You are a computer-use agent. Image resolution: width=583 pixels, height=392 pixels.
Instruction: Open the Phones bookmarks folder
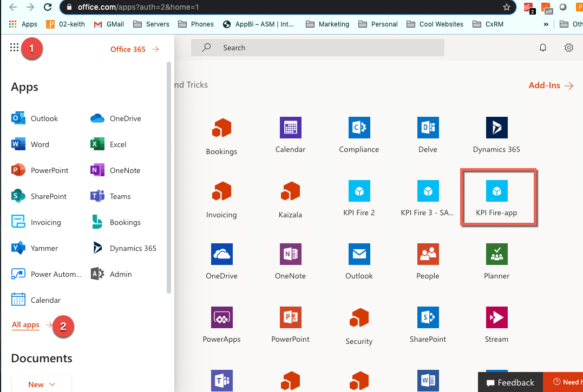tap(196, 24)
